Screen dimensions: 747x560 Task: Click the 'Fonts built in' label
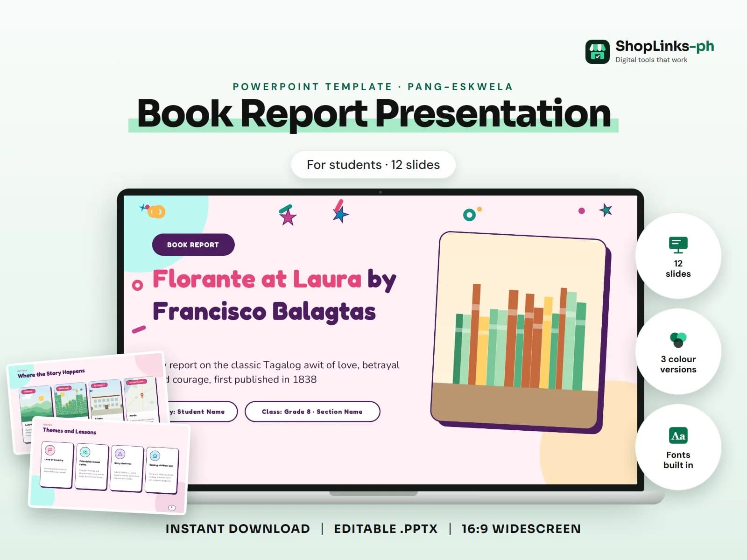click(678, 460)
